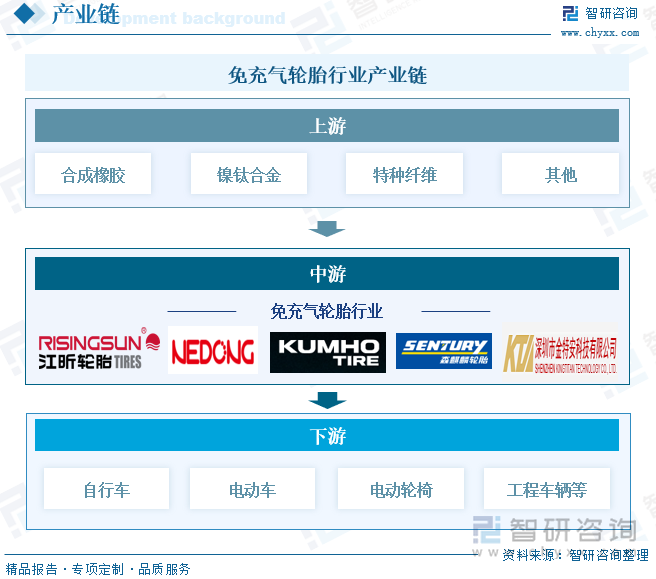Screen dimensions: 656x579
Task: Click the arrow between 上游 and 中游
Action: 327,229
